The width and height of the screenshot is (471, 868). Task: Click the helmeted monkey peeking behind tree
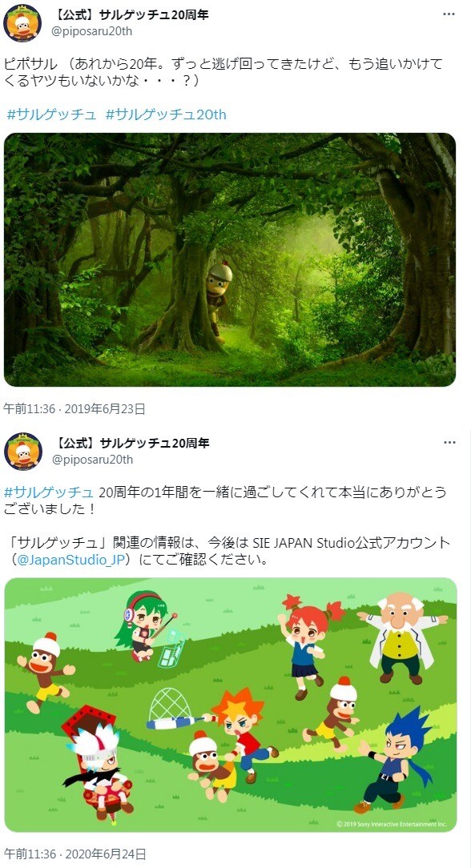(x=218, y=300)
